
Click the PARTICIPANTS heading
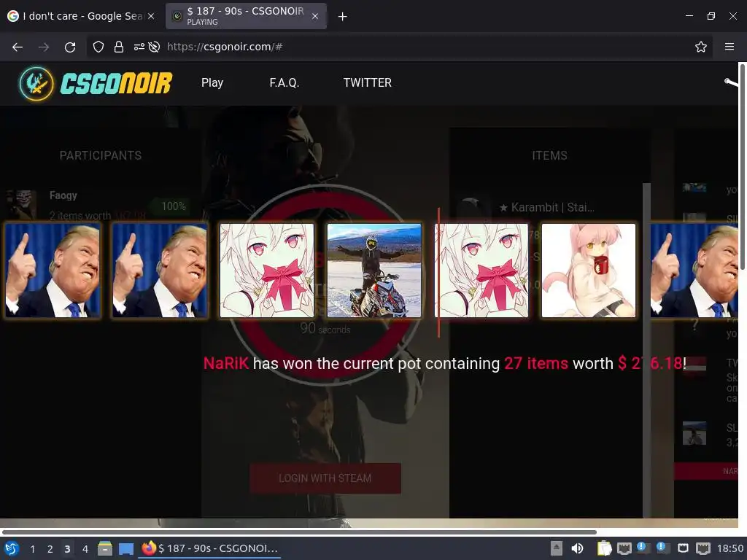pos(101,155)
